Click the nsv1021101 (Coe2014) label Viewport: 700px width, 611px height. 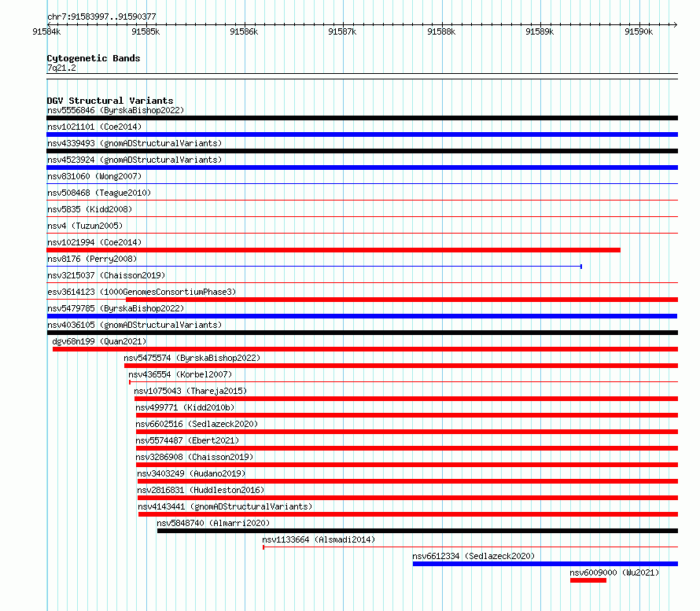point(94,127)
